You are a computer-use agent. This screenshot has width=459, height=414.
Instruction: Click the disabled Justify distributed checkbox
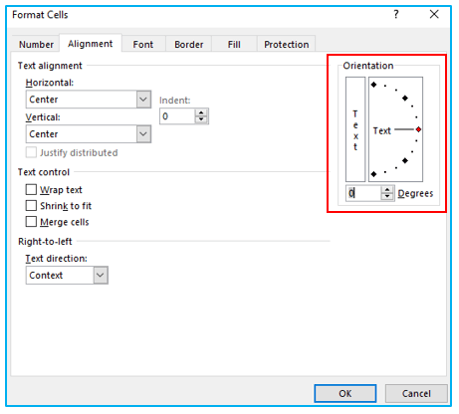pos(31,152)
